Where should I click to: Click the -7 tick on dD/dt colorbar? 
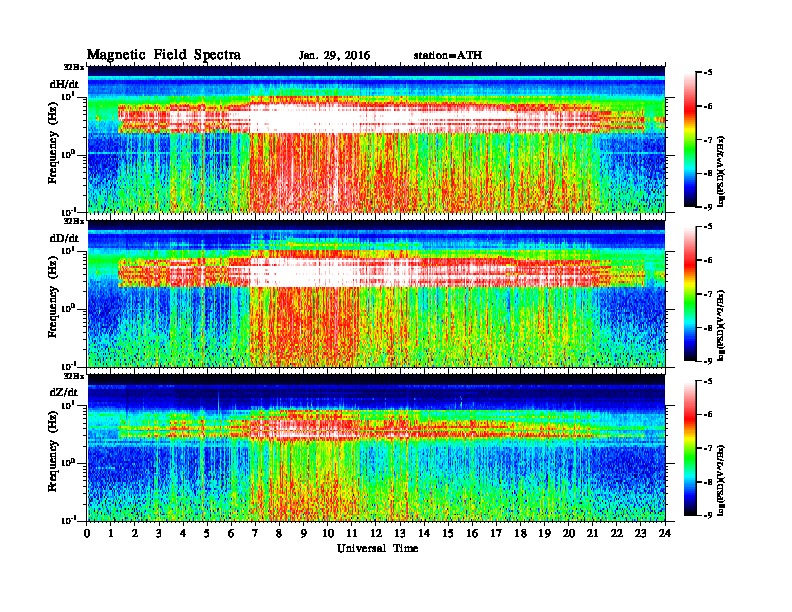coord(708,294)
